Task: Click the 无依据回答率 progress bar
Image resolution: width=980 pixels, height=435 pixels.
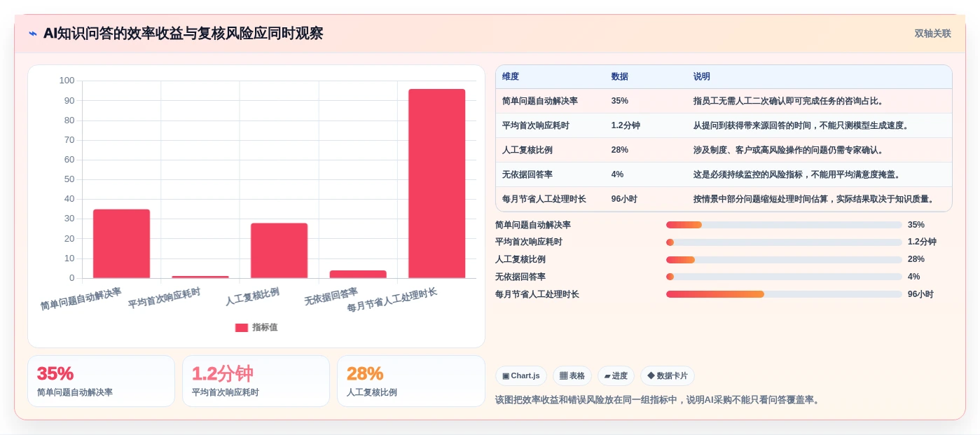Action: point(784,277)
